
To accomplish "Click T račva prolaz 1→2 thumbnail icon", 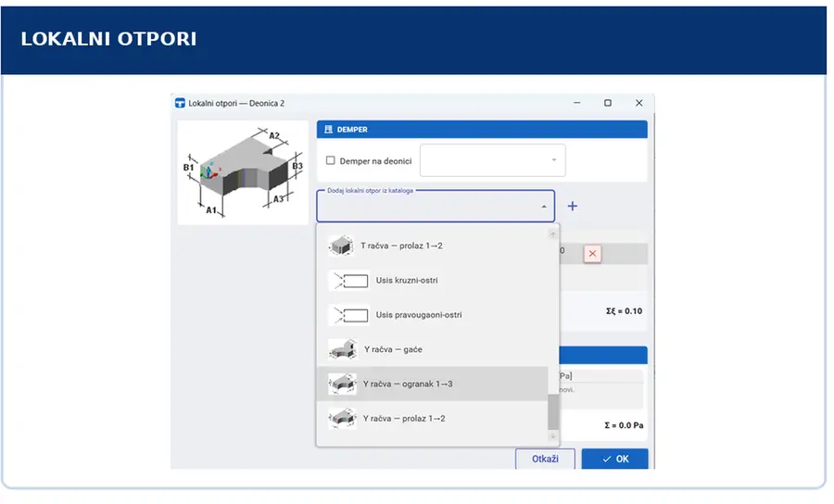I will [x=341, y=246].
